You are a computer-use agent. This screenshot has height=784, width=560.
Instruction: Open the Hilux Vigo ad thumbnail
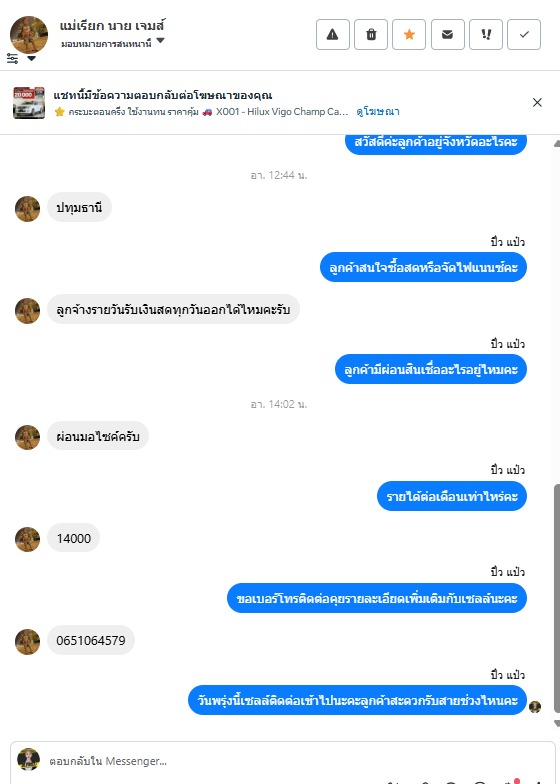[28, 102]
